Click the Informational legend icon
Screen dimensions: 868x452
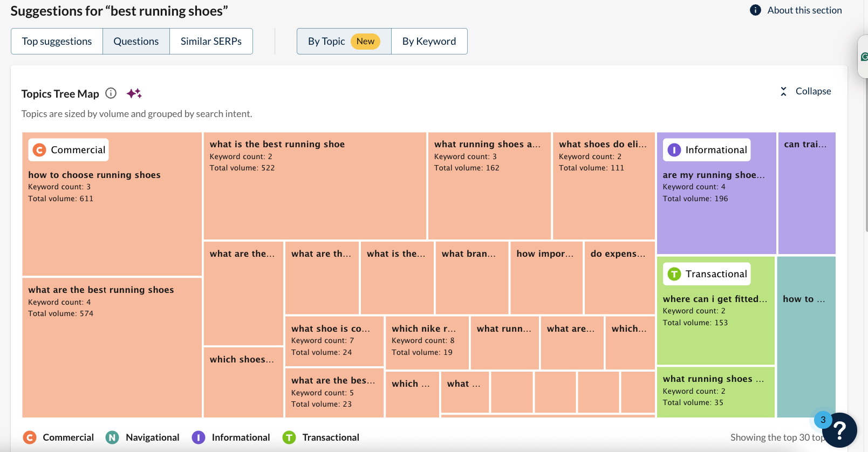click(x=199, y=437)
